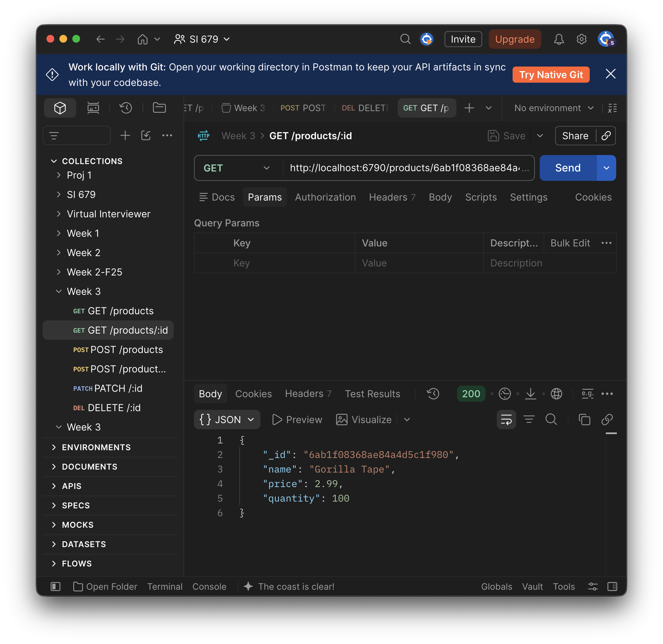Click the Upgrade button
Viewport: 663px width, 644px height.
[x=515, y=39]
